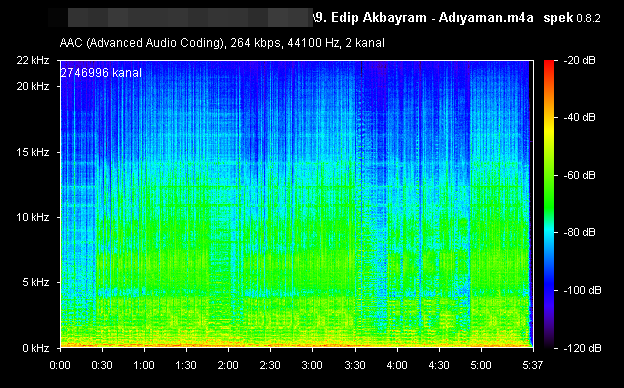Click the '0:30' time axis label
The height and width of the screenshot is (388, 624).
[102, 365]
